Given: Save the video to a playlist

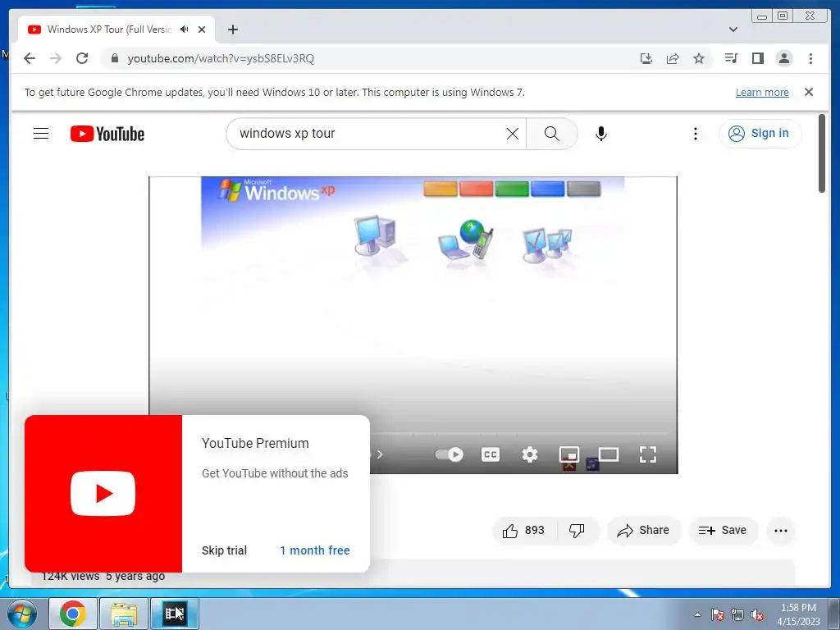Looking at the screenshot, I should 723,531.
